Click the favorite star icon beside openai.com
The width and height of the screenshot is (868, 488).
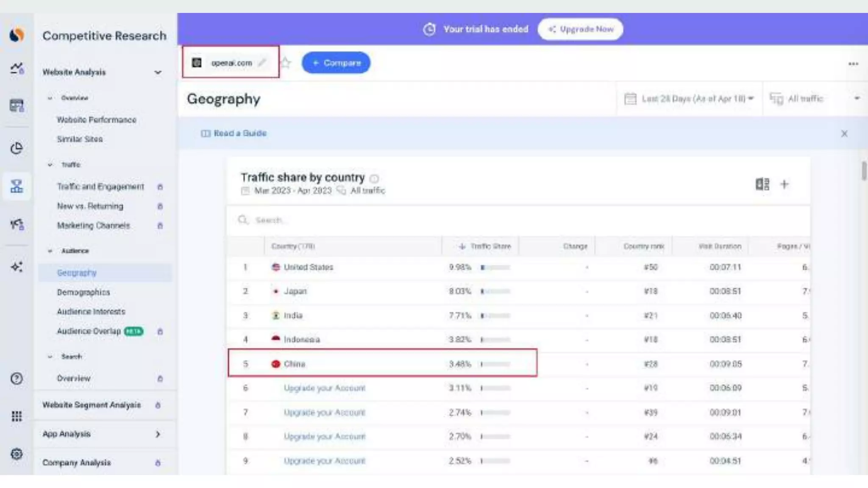(x=286, y=63)
